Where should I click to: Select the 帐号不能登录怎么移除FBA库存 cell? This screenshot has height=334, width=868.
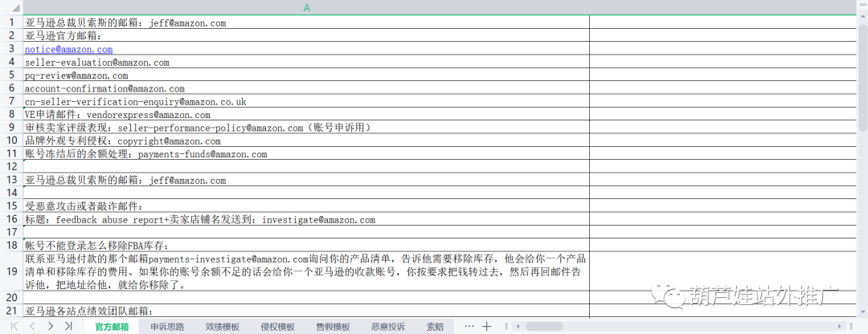pos(307,246)
